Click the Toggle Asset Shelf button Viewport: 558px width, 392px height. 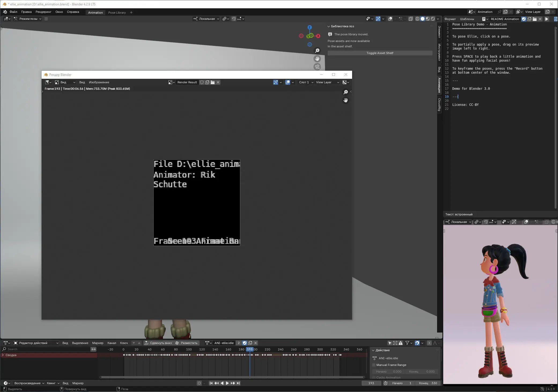tap(380, 53)
